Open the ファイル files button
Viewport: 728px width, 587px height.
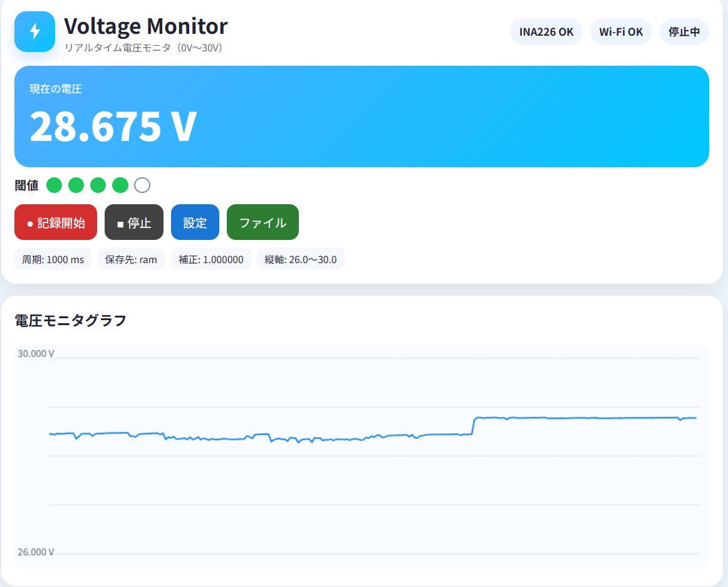[x=263, y=222]
